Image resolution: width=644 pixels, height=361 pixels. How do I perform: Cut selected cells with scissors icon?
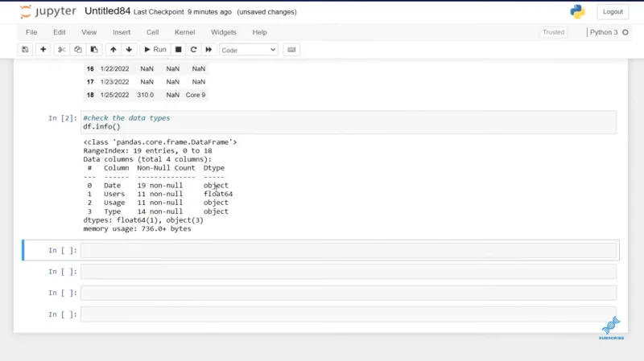[x=62, y=50]
